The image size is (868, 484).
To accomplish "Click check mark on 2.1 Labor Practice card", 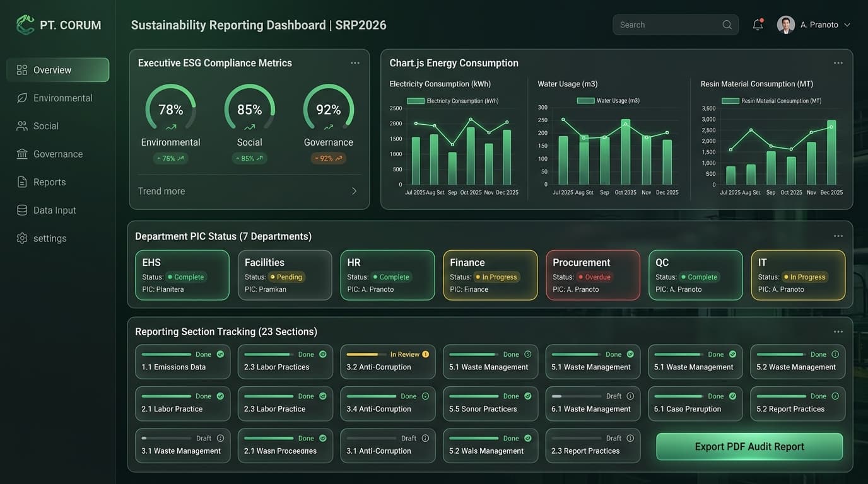I will 220,396.
